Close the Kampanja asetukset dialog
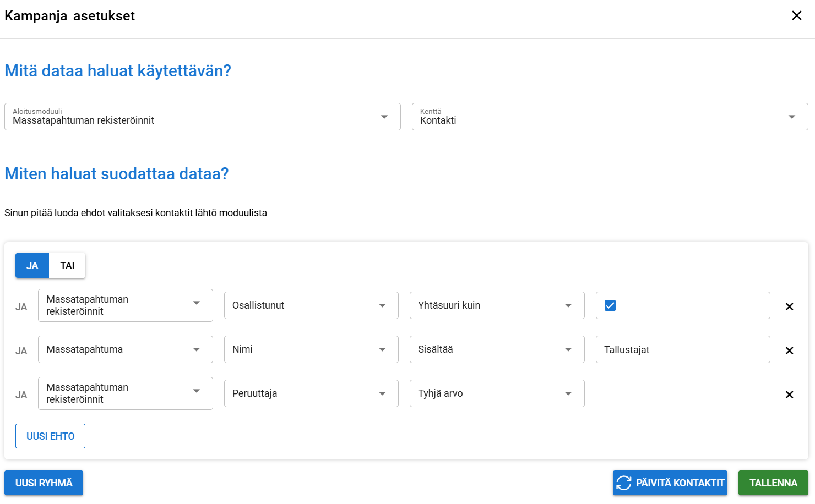The width and height of the screenshot is (815, 504). pyautogui.click(x=796, y=15)
